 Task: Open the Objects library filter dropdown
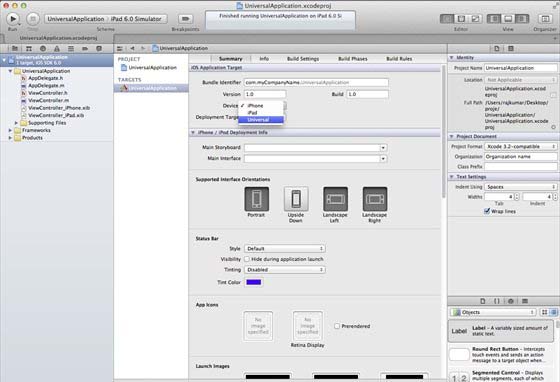493,312
